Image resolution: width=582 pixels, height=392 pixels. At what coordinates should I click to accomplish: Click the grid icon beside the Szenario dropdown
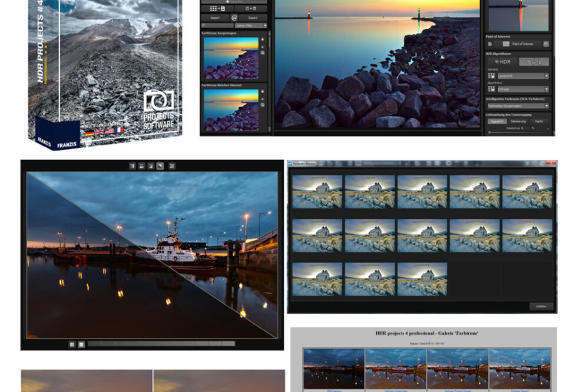tap(491, 75)
